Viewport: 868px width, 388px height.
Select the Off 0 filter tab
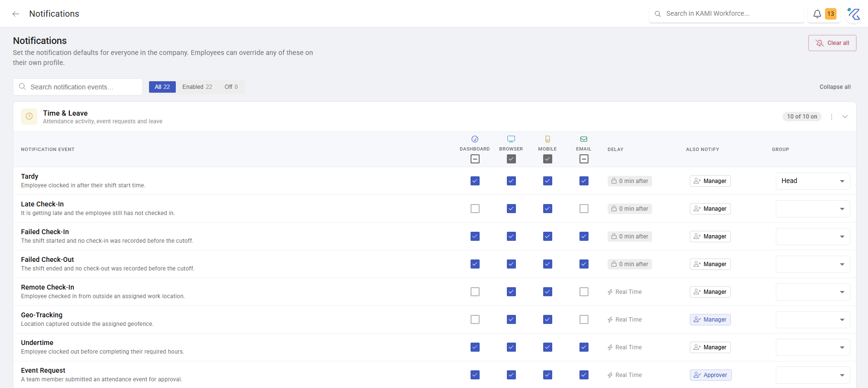[231, 87]
